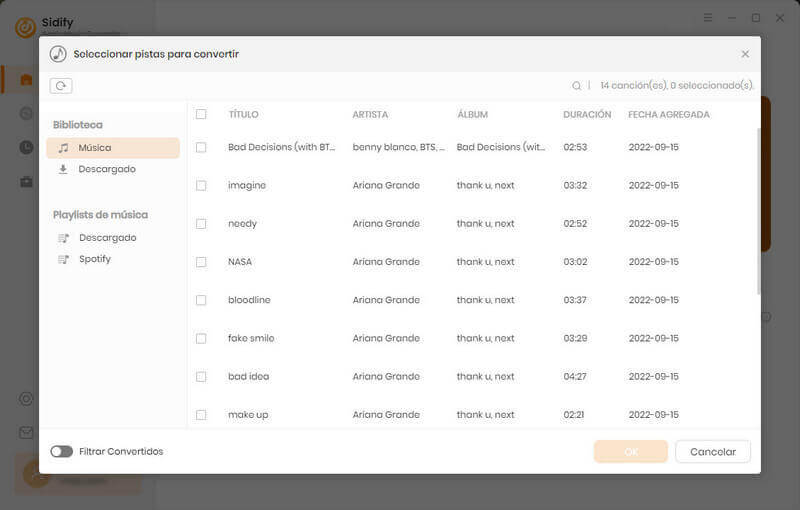800x510 pixels.
Task: Open the Descargado music playlist
Action: 107,238
